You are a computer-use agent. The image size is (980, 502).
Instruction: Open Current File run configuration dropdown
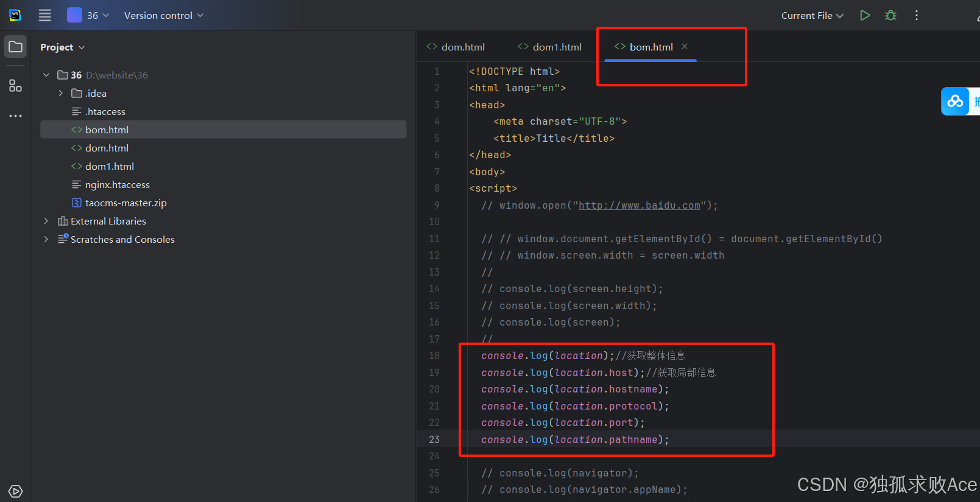812,15
